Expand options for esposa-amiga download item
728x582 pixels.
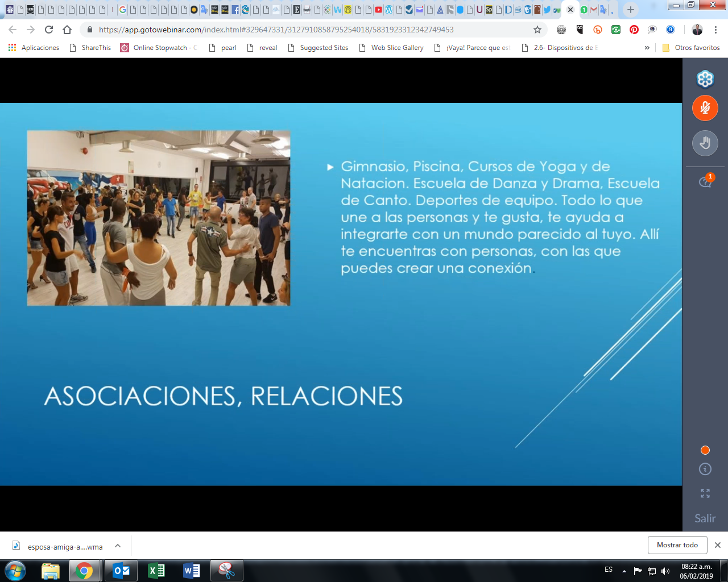coord(118,546)
